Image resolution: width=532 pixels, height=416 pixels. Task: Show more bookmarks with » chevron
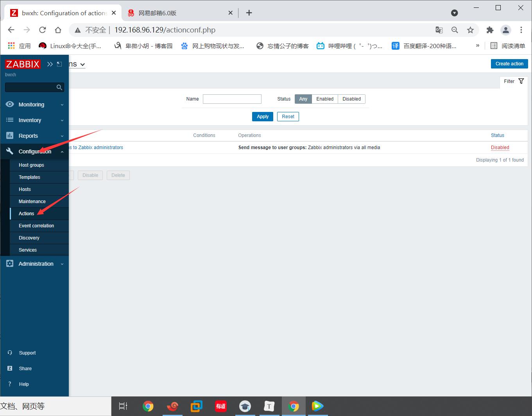tap(477, 46)
